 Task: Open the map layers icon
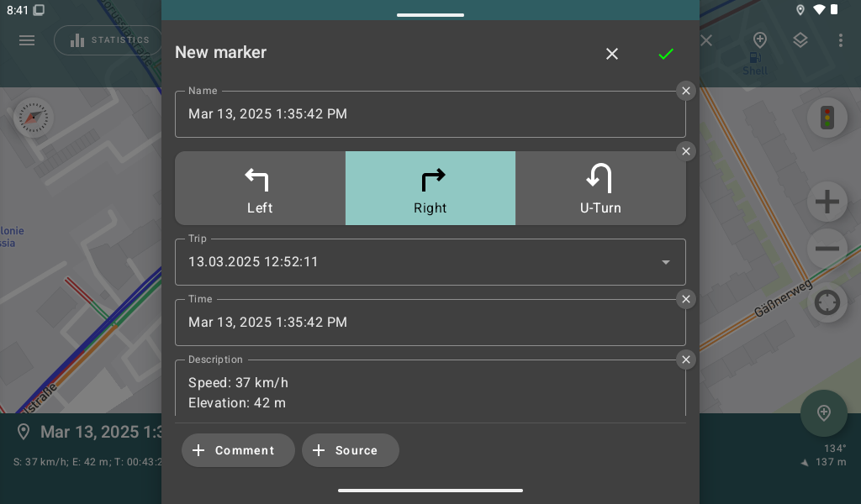tap(800, 39)
